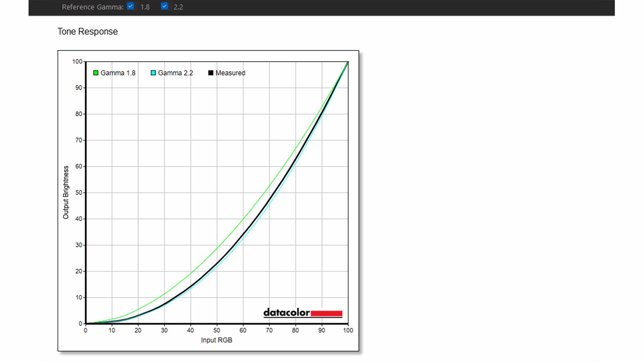Click the Tone Response heading
This screenshot has height=362, width=644.
tap(88, 32)
